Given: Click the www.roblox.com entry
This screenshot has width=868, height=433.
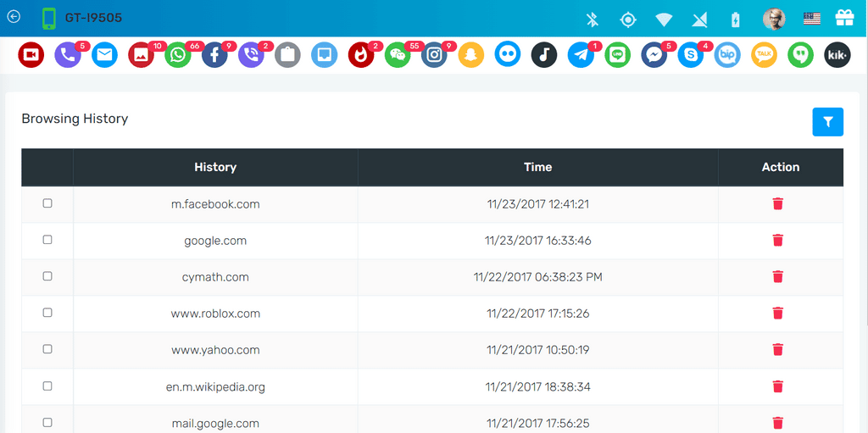Looking at the screenshot, I should point(215,314).
